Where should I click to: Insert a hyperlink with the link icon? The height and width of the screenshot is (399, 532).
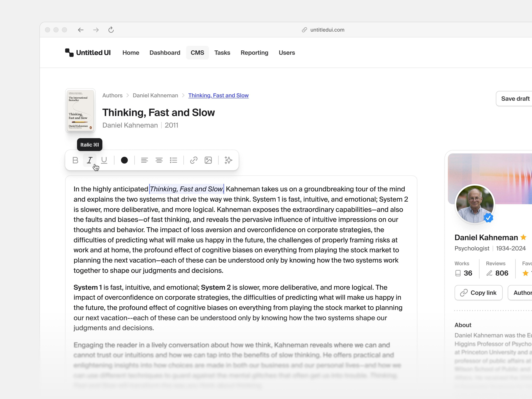(x=194, y=160)
